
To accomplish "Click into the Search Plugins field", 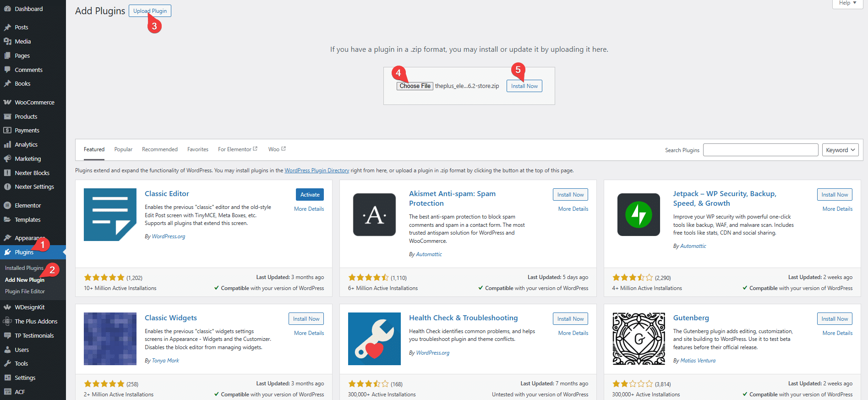I will coord(760,150).
